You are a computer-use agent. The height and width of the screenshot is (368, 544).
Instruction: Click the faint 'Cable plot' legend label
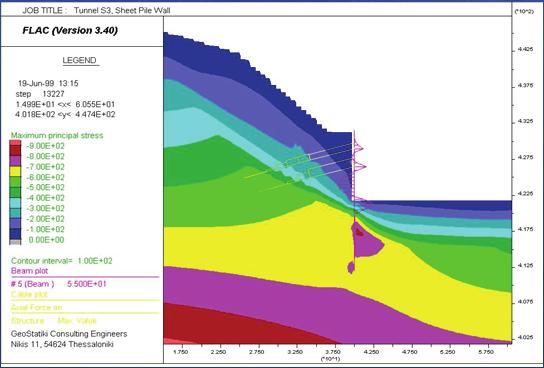click(x=29, y=294)
